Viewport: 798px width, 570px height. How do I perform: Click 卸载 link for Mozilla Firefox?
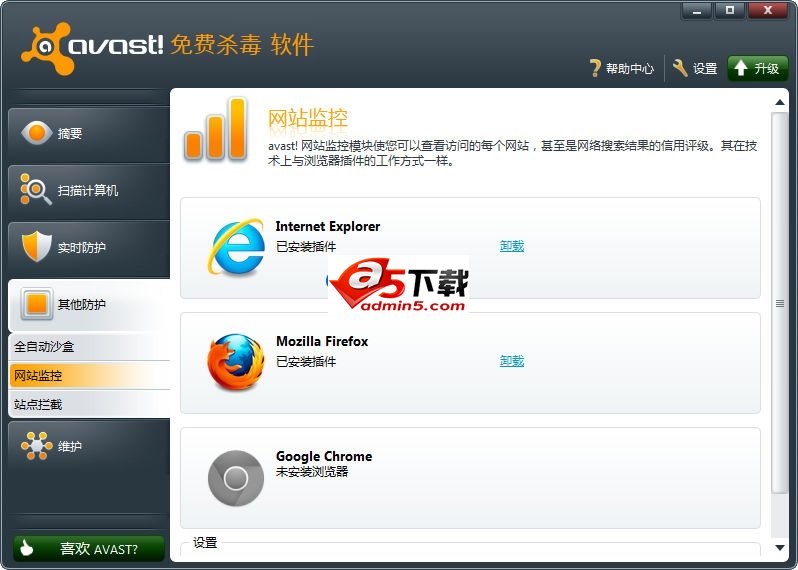click(x=511, y=361)
